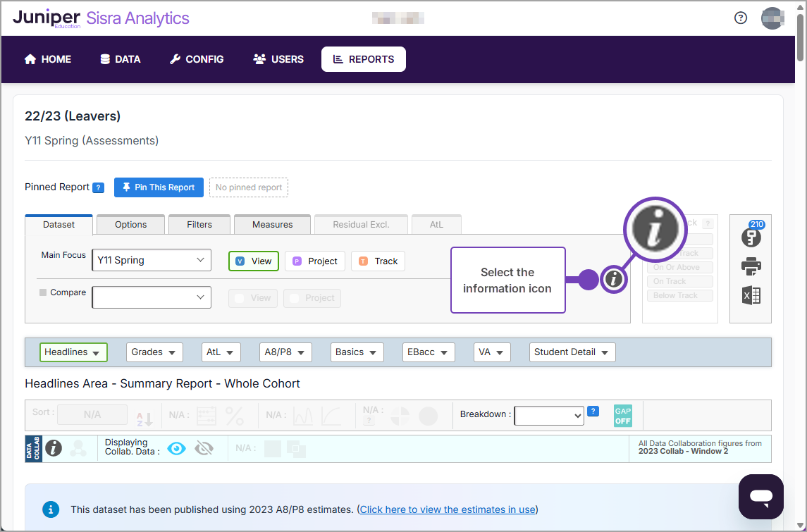Select the Track mode button
807x532 pixels.
pos(378,261)
